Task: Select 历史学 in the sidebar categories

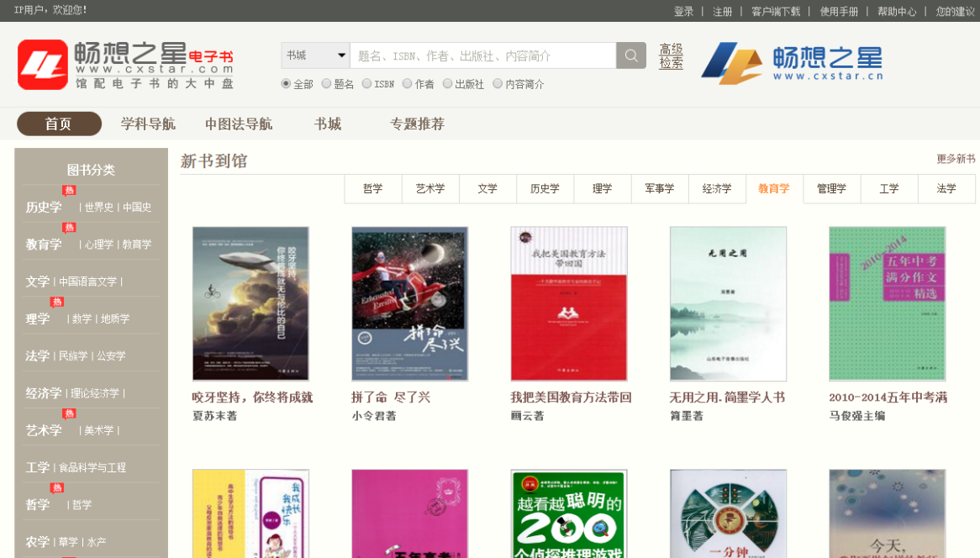Action: pyautogui.click(x=44, y=207)
